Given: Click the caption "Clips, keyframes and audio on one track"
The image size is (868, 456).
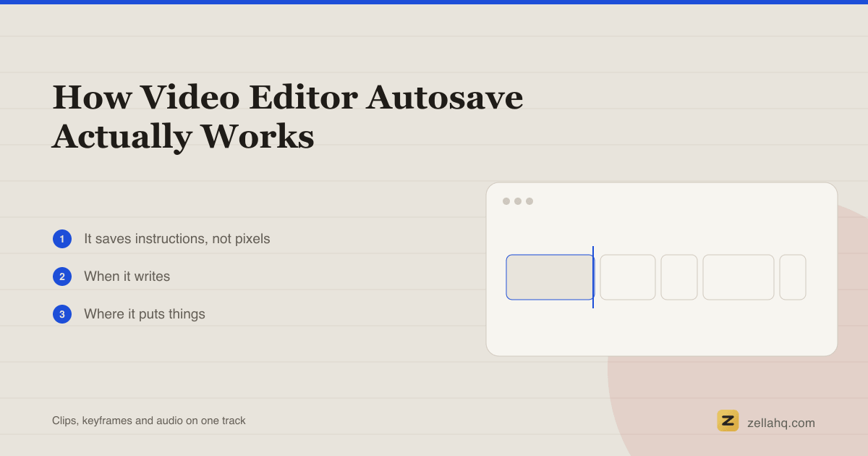Looking at the screenshot, I should [x=149, y=421].
